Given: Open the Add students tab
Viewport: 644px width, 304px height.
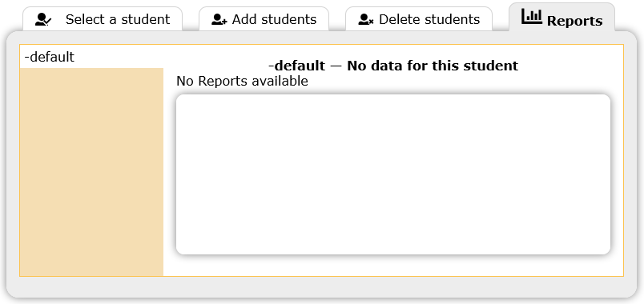Looking at the screenshot, I should point(264,19).
